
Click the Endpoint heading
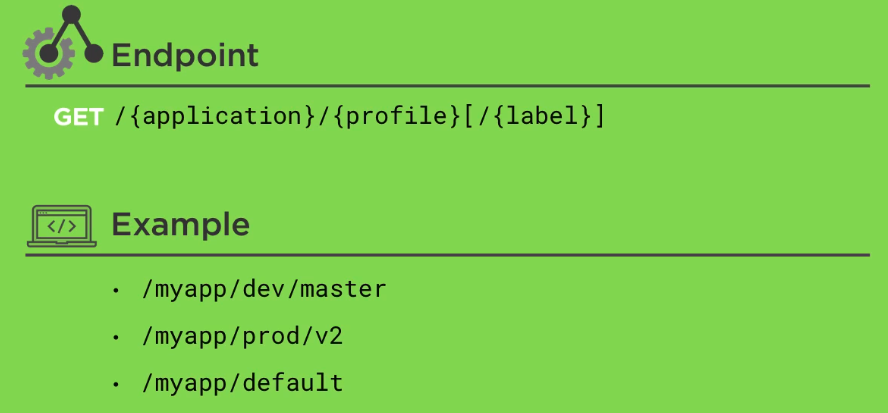185,56
